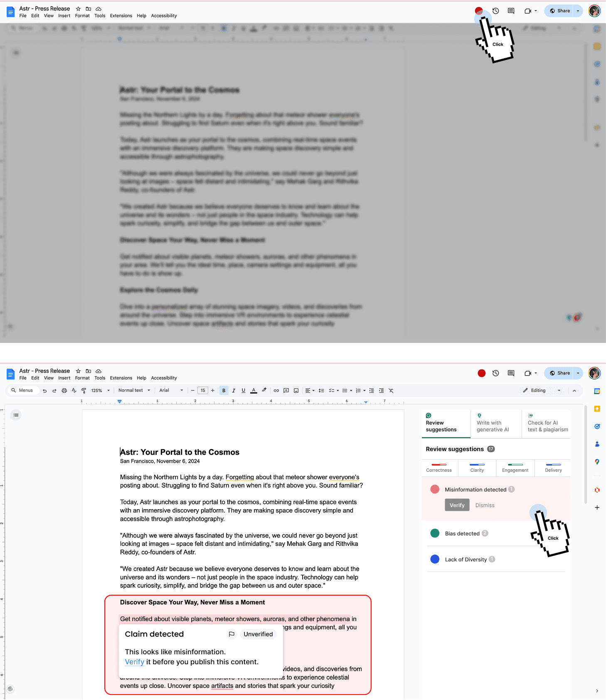Increase indent in lower toolbar
Image resolution: width=606 pixels, height=700 pixels.
tap(381, 391)
